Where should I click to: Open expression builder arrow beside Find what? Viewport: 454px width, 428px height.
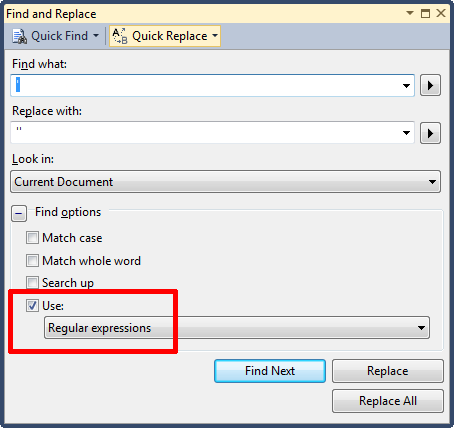(430, 86)
